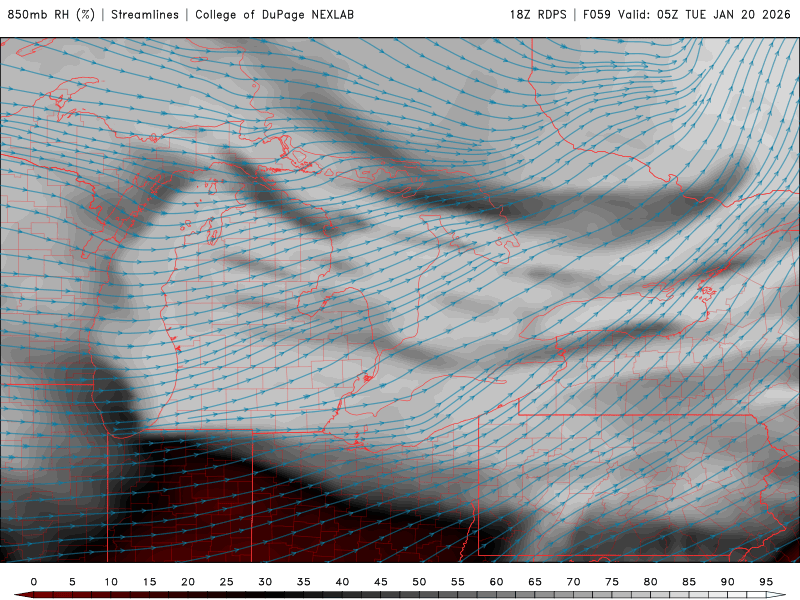Click the colorbar label "15"
Viewport: 800px width, 600px height.
pos(149,582)
